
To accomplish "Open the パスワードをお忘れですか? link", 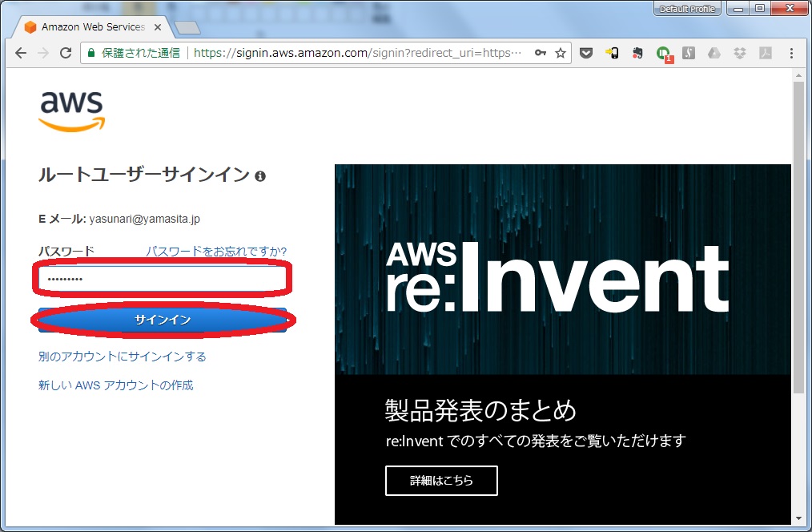I will pos(216,252).
